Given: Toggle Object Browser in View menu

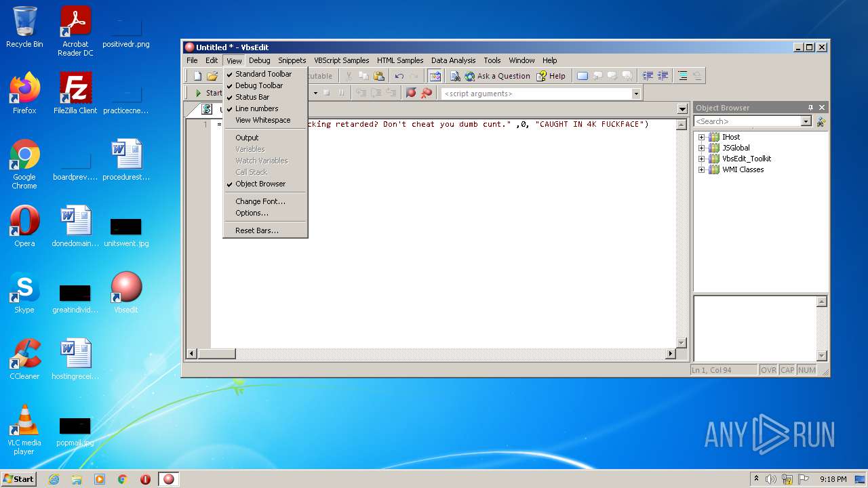Looking at the screenshot, I should pyautogui.click(x=265, y=184).
